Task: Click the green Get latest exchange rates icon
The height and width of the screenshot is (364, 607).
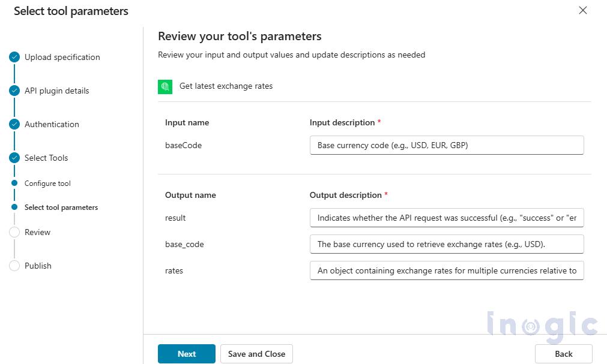Action: coord(165,86)
